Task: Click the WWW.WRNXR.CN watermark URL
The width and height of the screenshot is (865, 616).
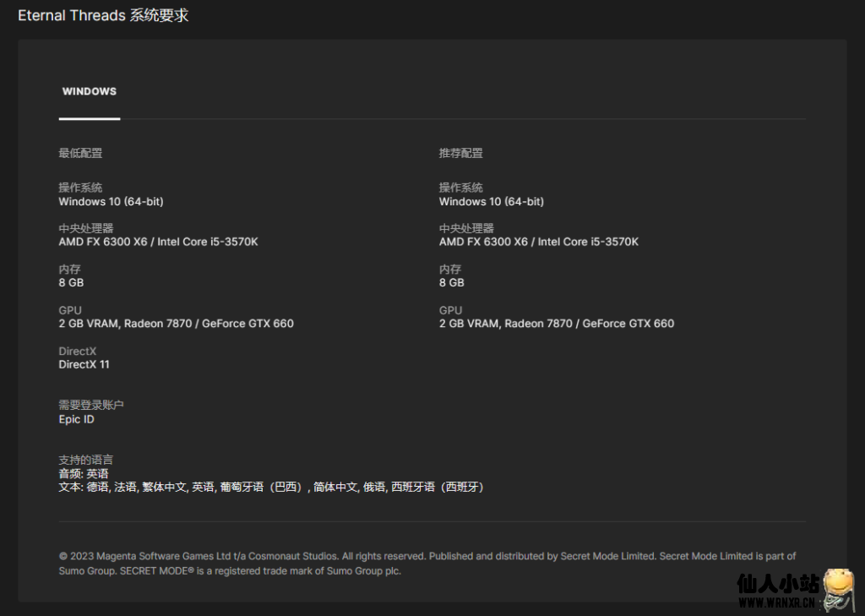Action: point(776,603)
